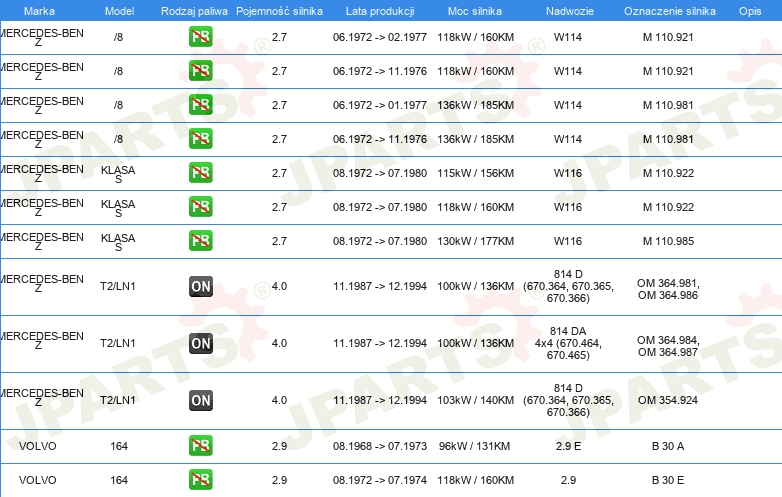Click petrol icon in Klasa S 130kW row
Screen dimensions: 782x497
click(200, 240)
